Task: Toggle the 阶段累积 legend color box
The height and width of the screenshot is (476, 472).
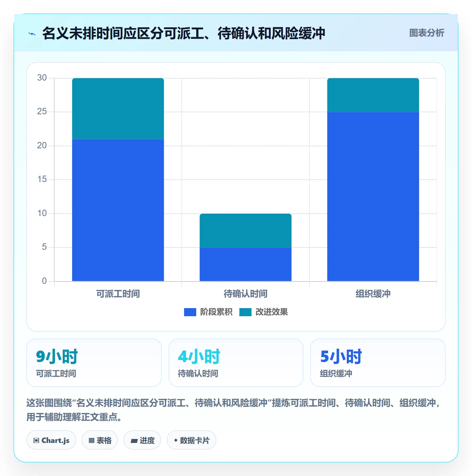Action: [190, 312]
